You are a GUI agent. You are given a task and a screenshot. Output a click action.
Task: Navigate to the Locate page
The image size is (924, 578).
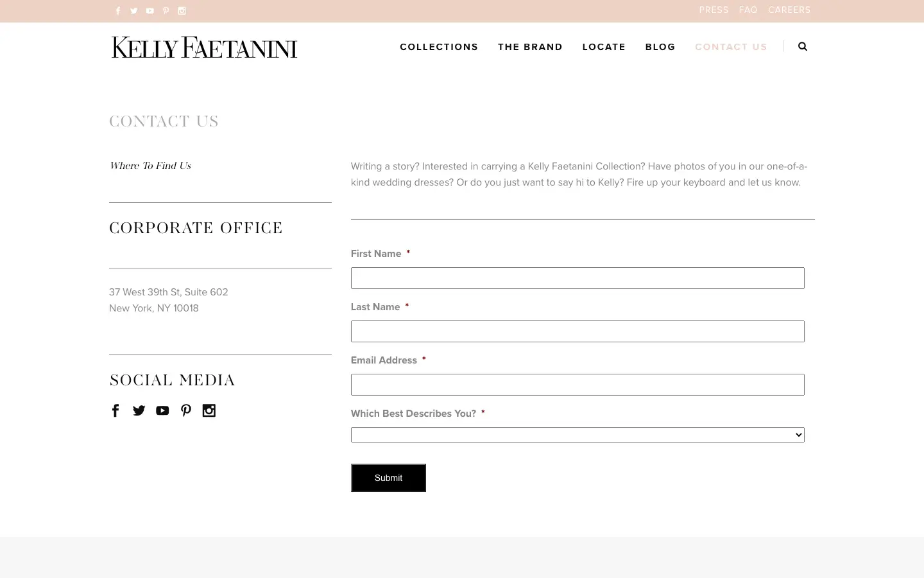[x=604, y=47]
